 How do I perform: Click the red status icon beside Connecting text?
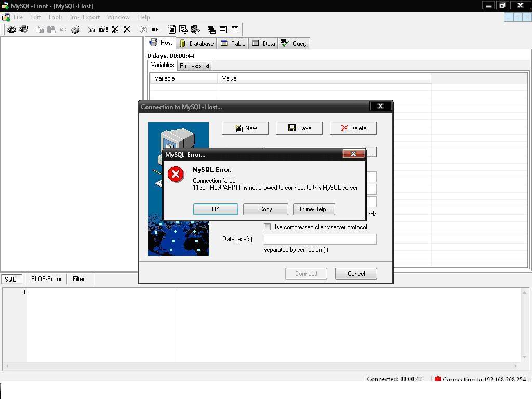(x=437, y=379)
